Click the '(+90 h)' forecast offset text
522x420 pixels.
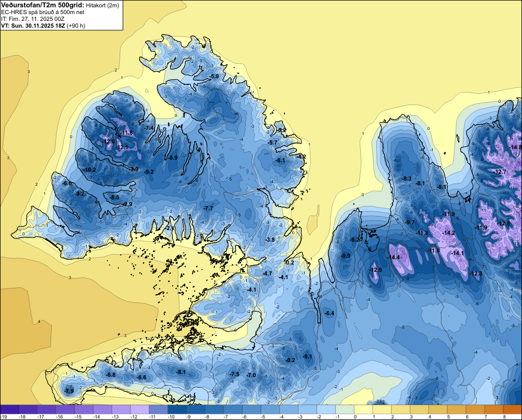pos(76,26)
